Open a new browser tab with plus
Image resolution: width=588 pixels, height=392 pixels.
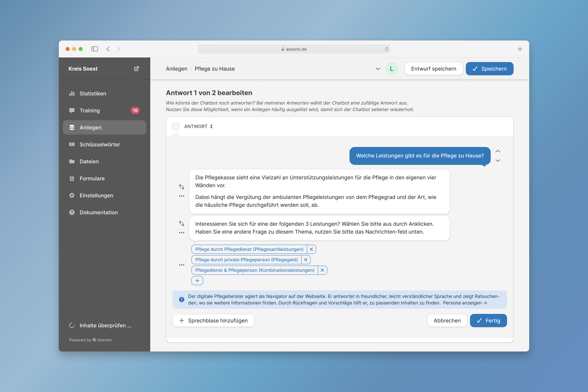coord(520,49)
